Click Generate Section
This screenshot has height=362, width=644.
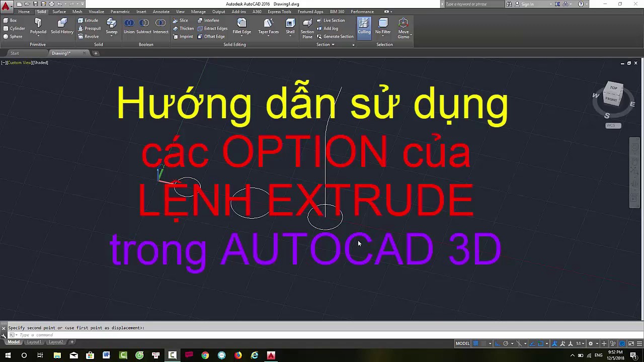click(x=335, y=37)
